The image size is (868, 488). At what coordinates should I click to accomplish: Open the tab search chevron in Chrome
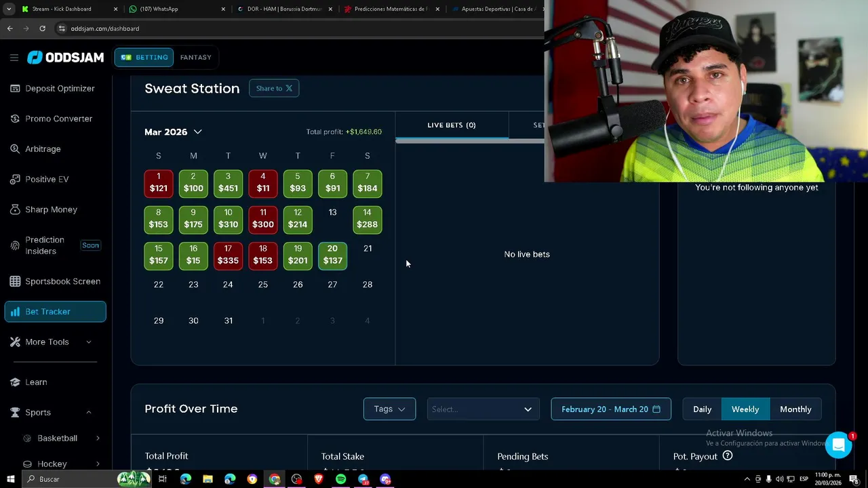point(9,9)
